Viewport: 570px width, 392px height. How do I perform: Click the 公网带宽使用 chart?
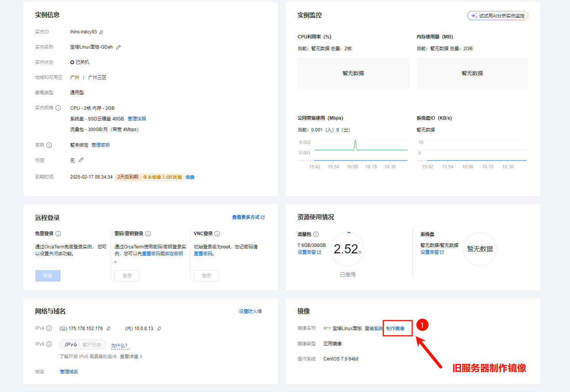pos(352,154)
